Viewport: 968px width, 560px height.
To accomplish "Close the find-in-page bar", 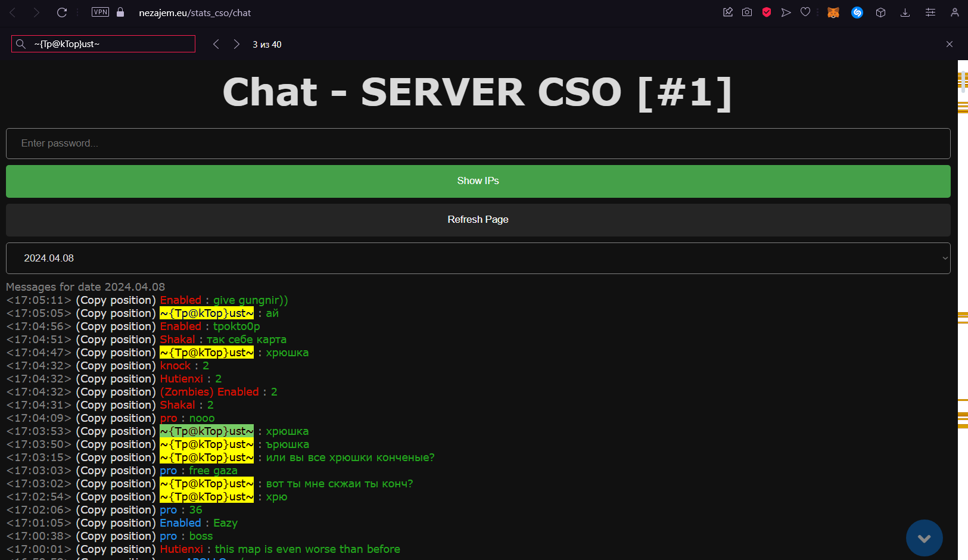I will click(x=950, y=44).
